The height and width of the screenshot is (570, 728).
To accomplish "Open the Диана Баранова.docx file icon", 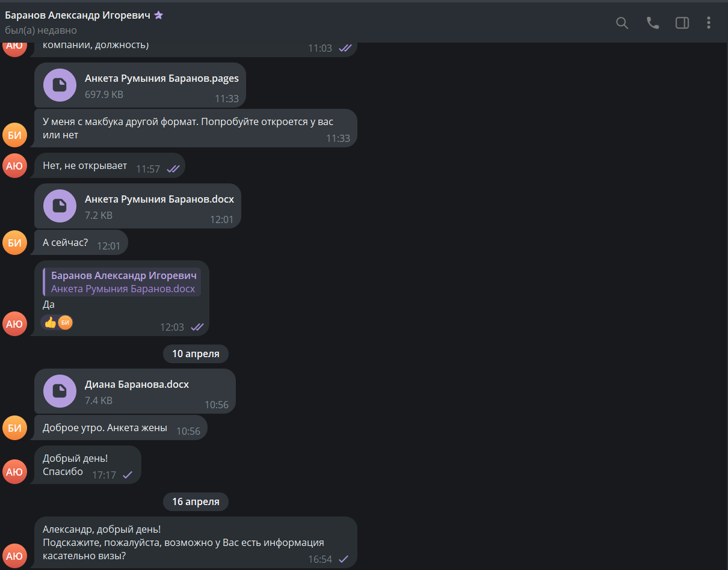I will (x=60, y=391).
